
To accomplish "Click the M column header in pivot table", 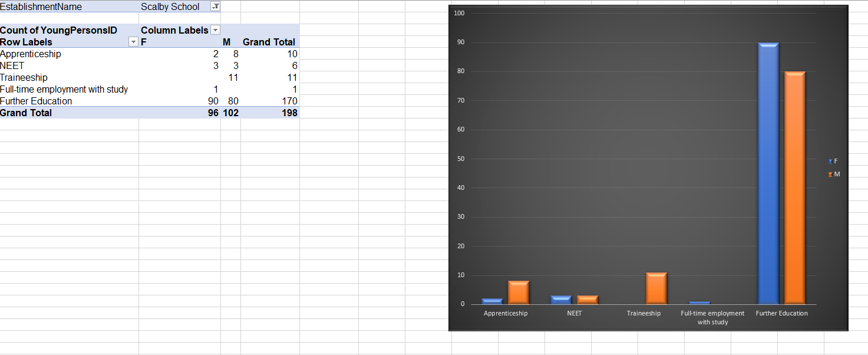I will [230, 42].
